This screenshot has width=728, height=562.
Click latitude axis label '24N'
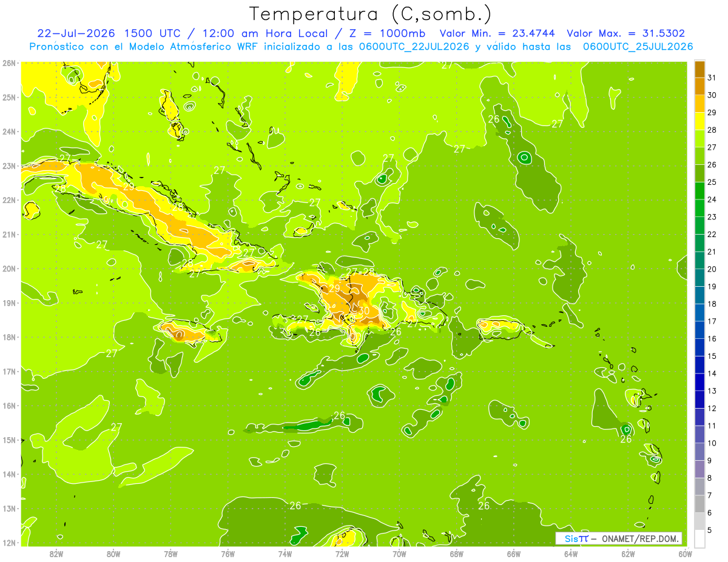tap(8, 132)
